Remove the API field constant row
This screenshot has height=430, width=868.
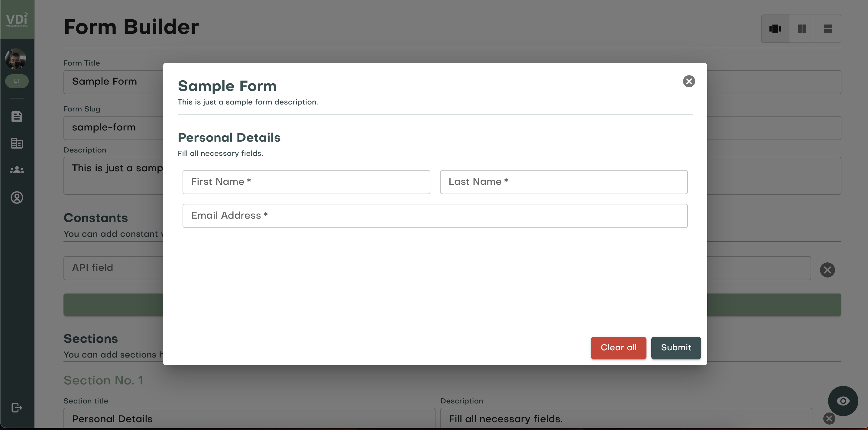point(827,270)
